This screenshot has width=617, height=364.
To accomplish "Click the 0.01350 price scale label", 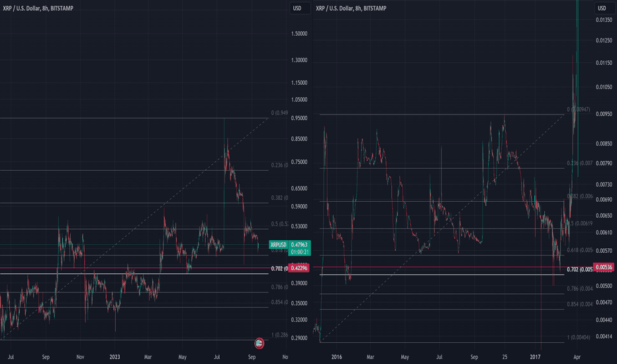I will pyautogui.click(x=604, y=20).
